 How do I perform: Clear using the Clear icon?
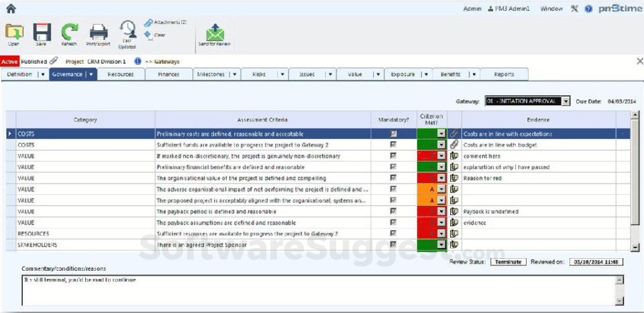coord(155,36)
